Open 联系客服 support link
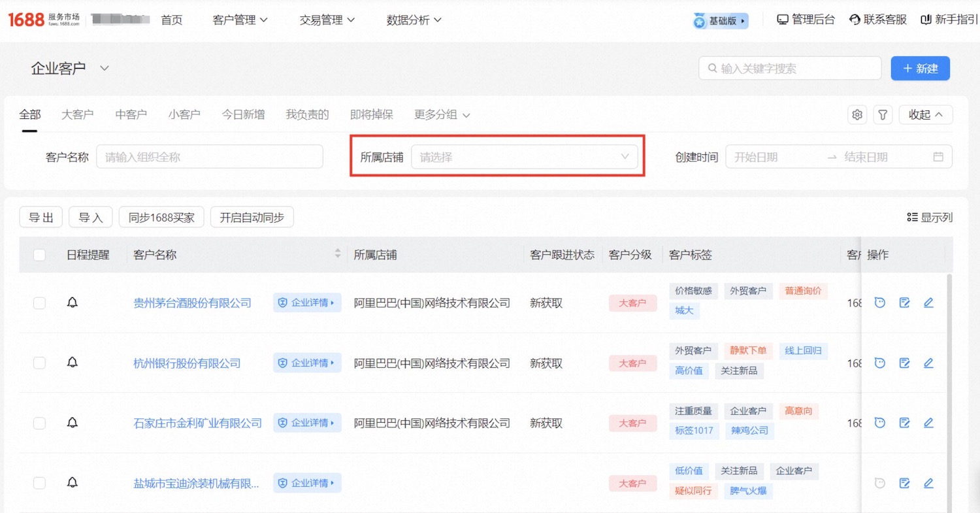Screen dimensions: 980x513 coord(878,20)
